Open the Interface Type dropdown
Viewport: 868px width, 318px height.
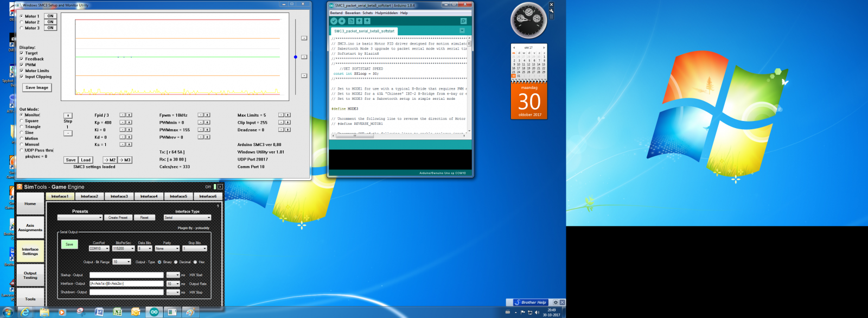tap(187, 218)
